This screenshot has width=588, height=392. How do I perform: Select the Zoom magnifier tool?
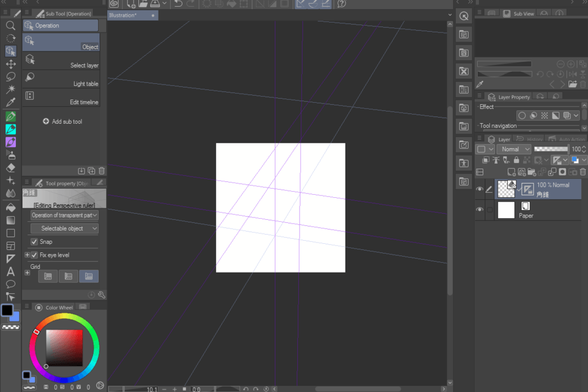click(10, 26)
